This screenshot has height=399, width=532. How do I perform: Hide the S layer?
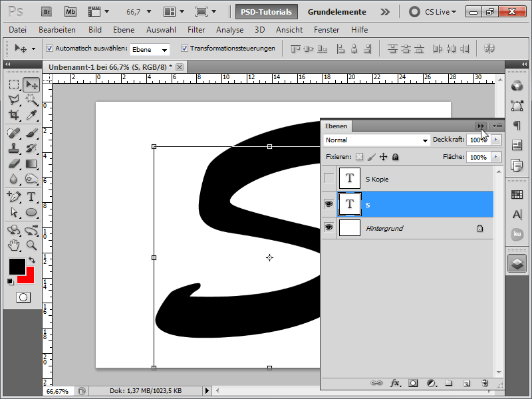point(329,204)
